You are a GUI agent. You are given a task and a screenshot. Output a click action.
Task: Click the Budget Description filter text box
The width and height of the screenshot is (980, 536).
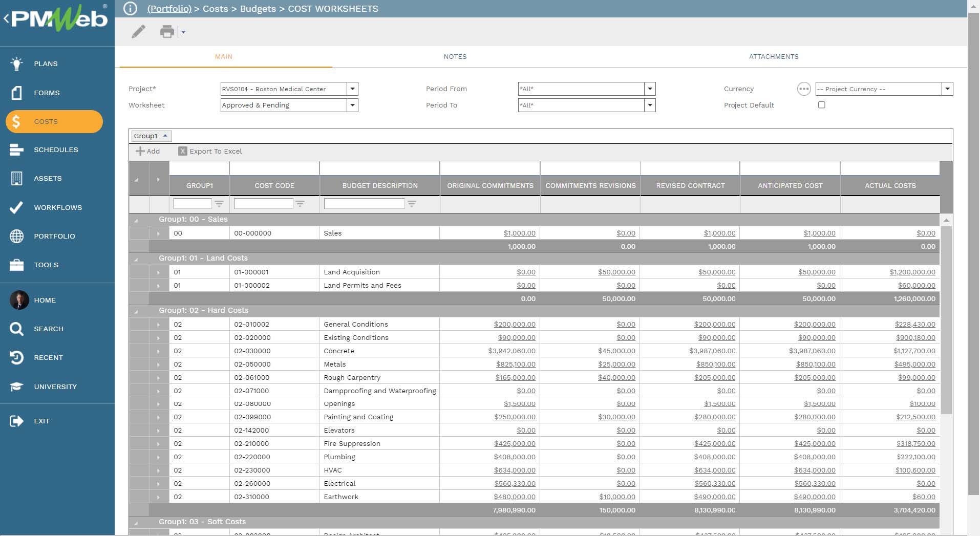(x=364, y=204)
